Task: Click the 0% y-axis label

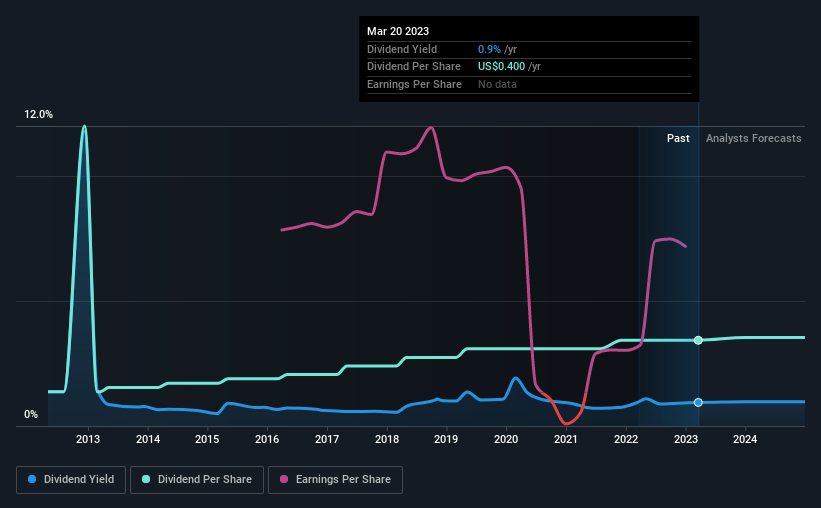Action: coord(31,414)
